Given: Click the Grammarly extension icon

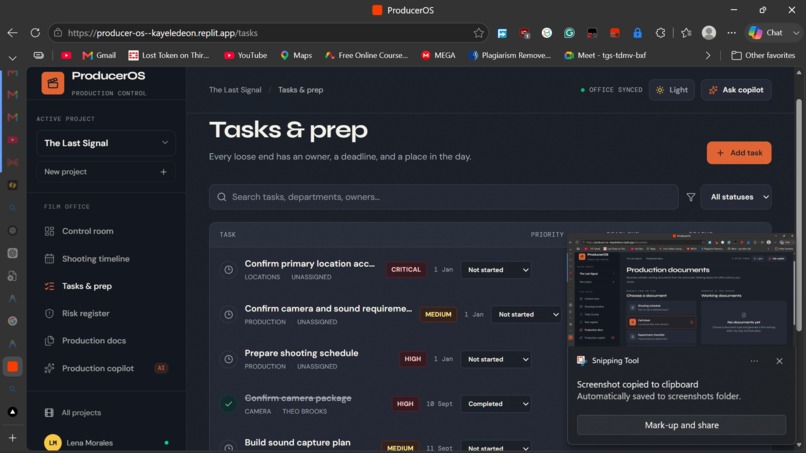Looking at the screenshot, I should (x=569, y=33).
